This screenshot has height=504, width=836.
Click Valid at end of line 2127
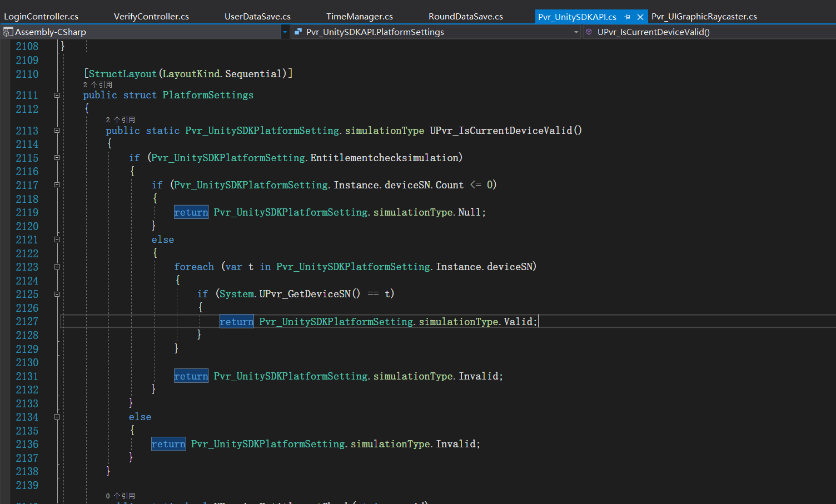click(519, 322)
